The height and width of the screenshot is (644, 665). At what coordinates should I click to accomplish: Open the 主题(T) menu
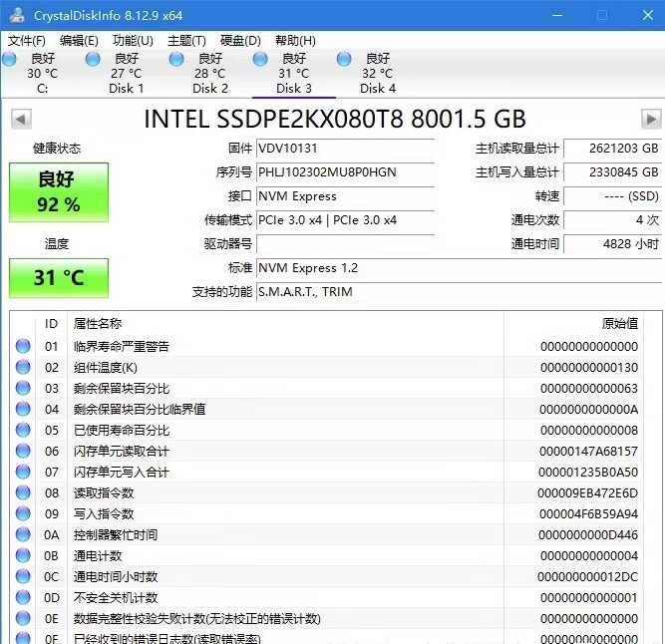186,41
